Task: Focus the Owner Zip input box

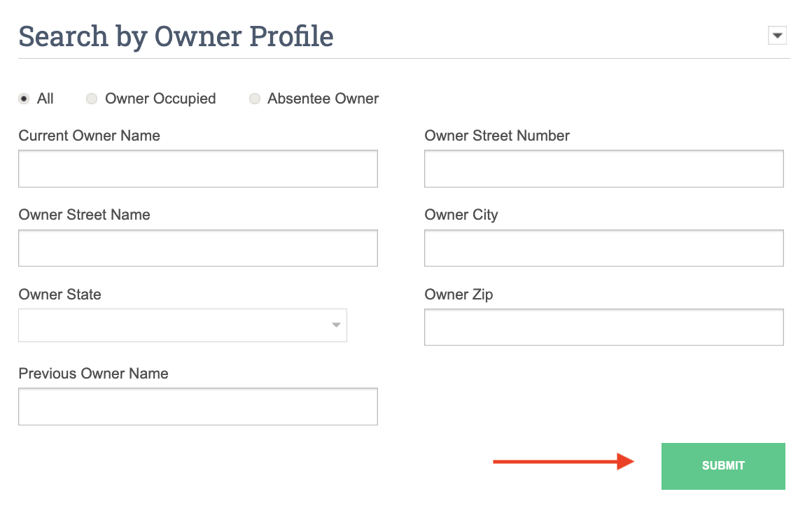Action: (x=603, y=327)
